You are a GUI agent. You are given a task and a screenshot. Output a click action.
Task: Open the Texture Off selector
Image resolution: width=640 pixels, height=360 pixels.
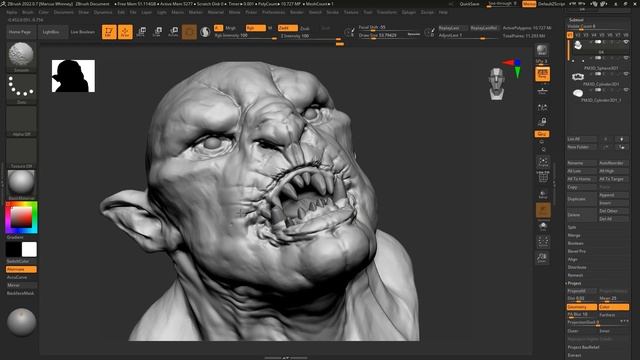click(x=21, y=153)
